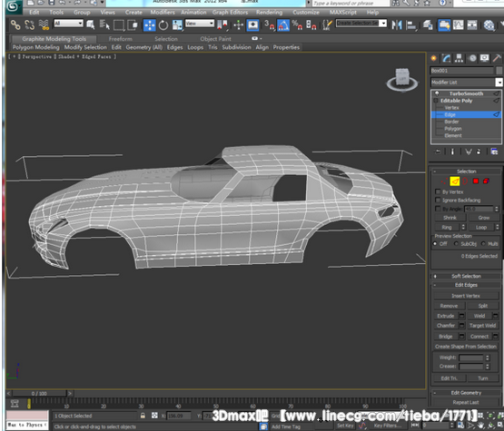Activate the Select and Rotate tool
Screen dimensions: 504x431
(163, 25)
